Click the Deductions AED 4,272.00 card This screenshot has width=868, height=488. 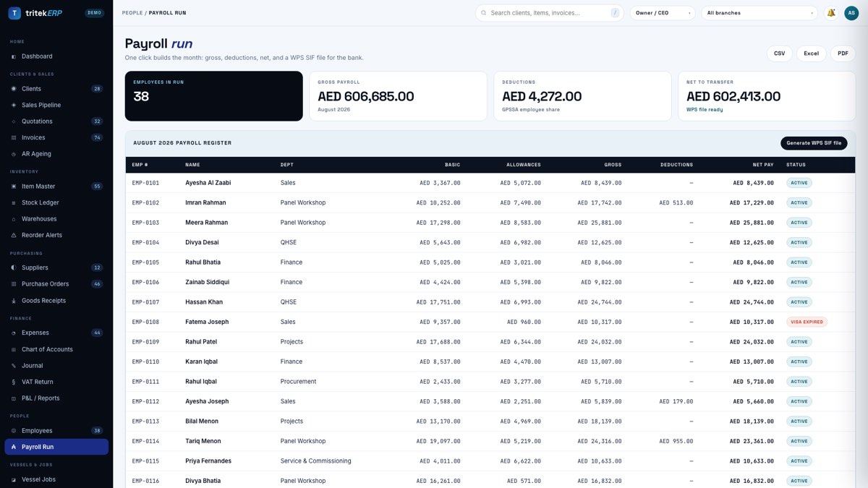582,96
